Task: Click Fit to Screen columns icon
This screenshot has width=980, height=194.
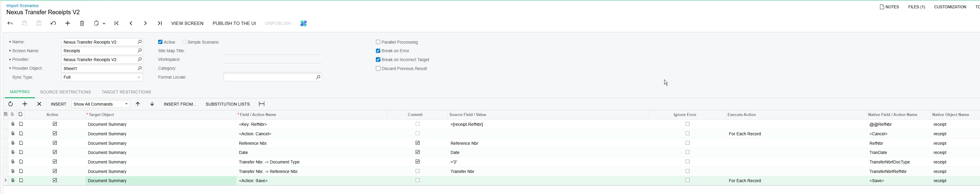Action: [262, 104]
